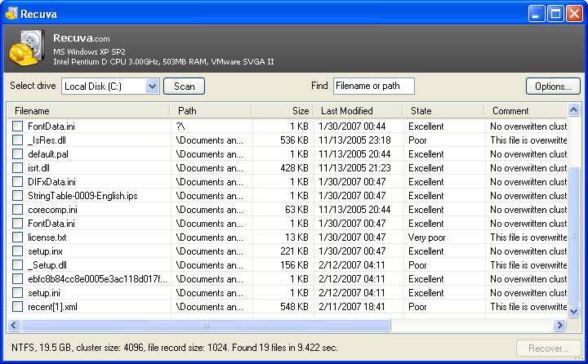Image resolution: width=588 pixels, height=364 pixels.
Task: Click the '?\' path cell
Action: [180, 127]
